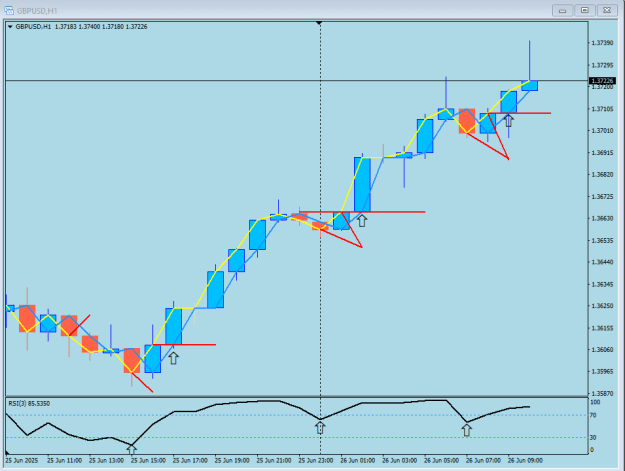The height and width of the screenshot is (471, 625).
Task: Select the up arrow below the 25 Jun 17:00 candle
Action: (173, 358)
